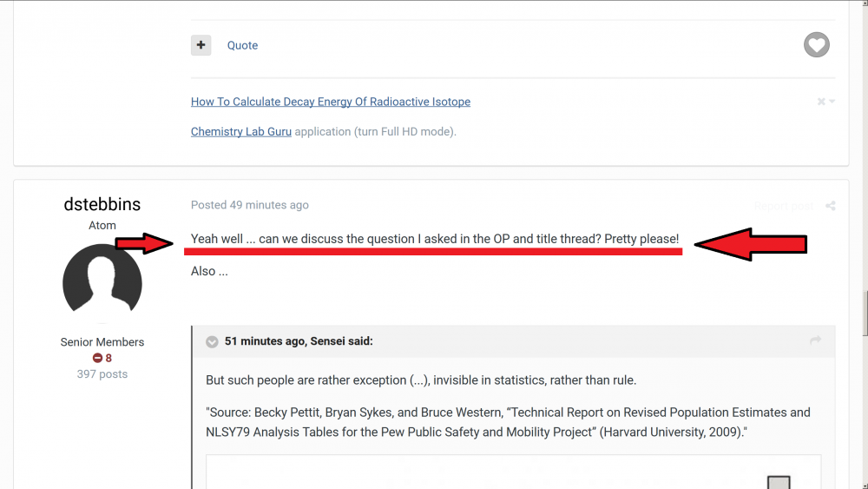The image size is (868, 489).
Task: Click the Senior Members group label
Action: pos(102,342)
